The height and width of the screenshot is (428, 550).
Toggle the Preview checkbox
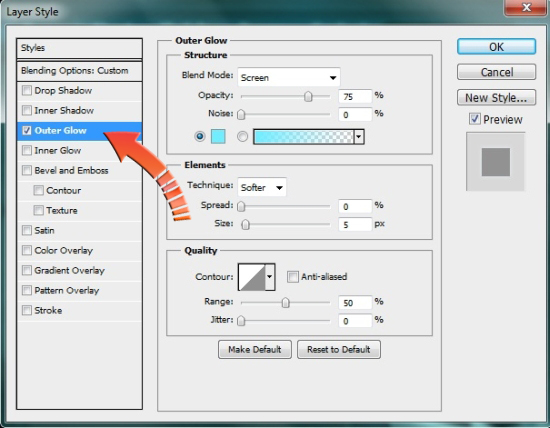click(x=475, y=119)
